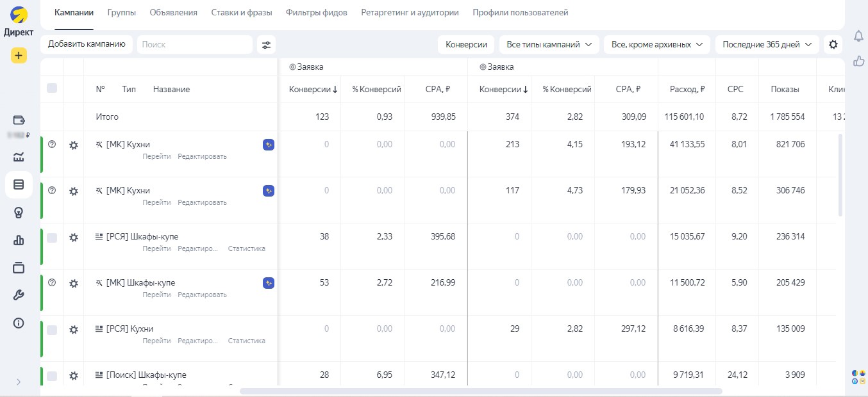
Task: Click the yellow plus create button
Action: tap(19, 56)
